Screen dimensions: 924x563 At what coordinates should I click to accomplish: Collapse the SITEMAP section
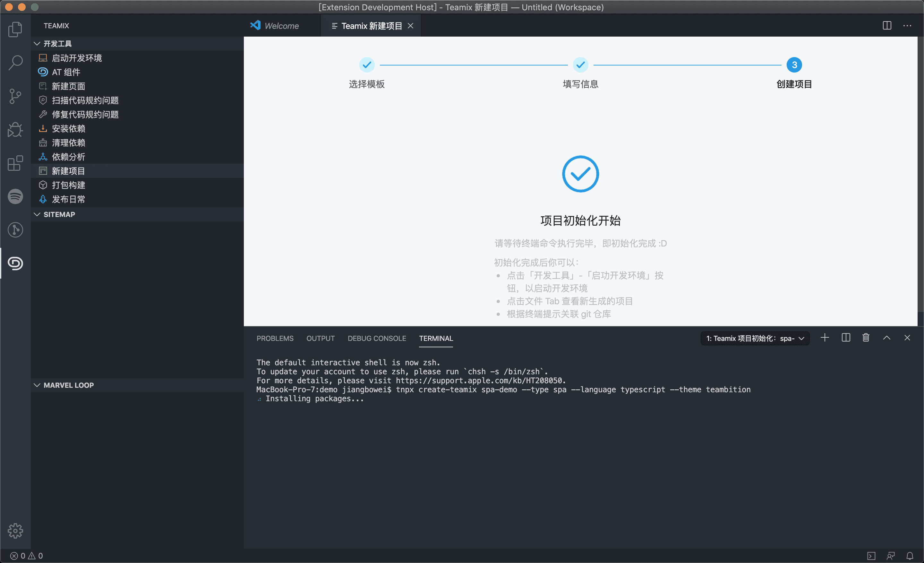tap(137, 214)
